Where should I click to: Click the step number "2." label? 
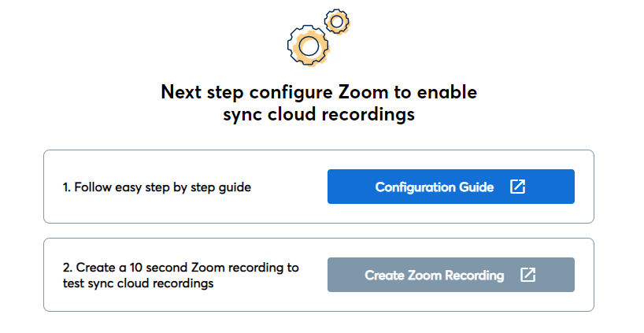(68, 268)
